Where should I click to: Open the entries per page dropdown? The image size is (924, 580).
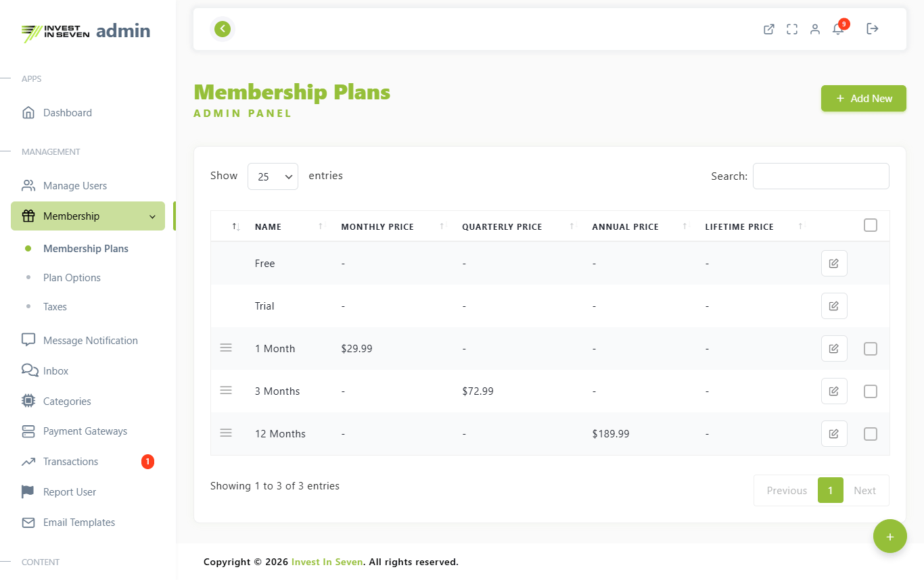[x=273, y=176]
